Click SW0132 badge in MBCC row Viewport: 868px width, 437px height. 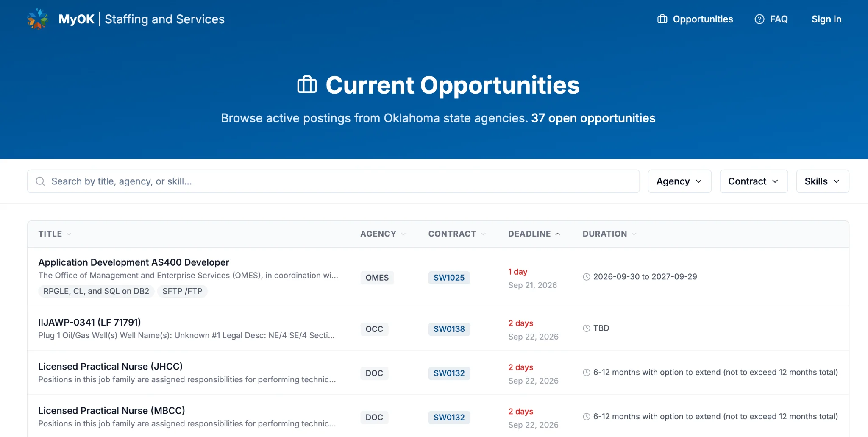point(449,417)
